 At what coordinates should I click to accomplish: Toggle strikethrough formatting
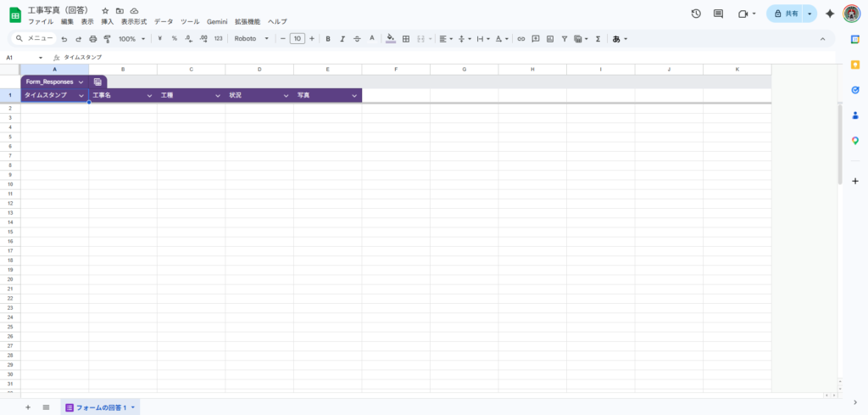[357, 39]
